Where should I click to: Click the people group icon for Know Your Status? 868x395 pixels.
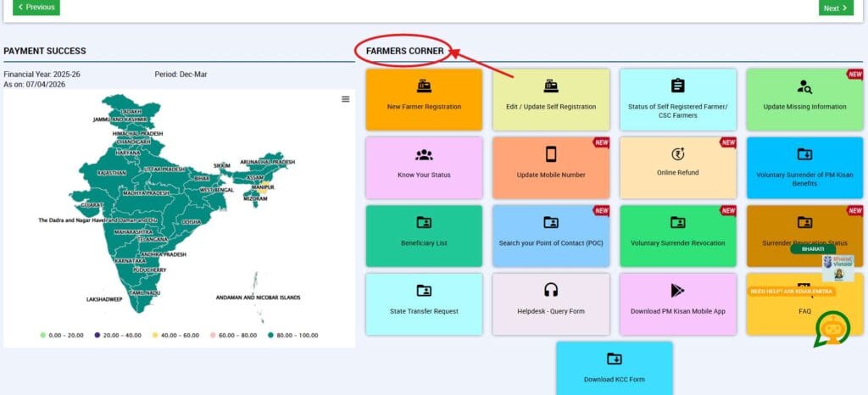[x=424, y=155]
